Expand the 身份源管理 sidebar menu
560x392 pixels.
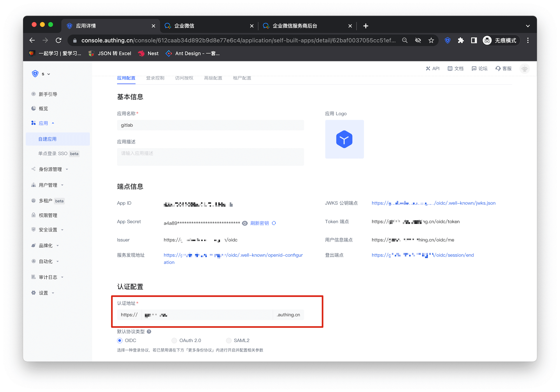pos(50,169)
